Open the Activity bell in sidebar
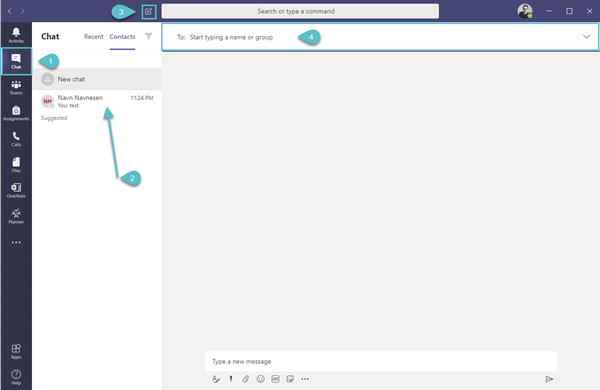Image resolution: width=600 pixels, height=390 pixels. (x=16, y=35)
